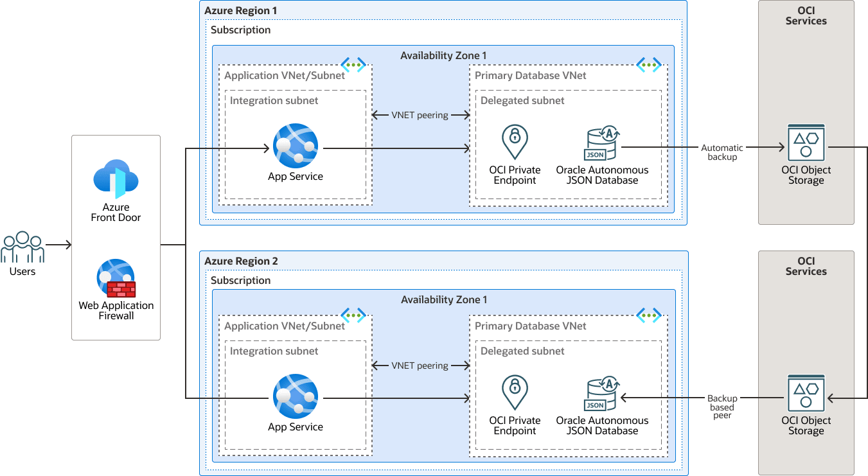The height and width of the screenshot is (476, 868).
Task: Click VNet icon of Region 2 Application VNet
Action: click(x=353, y=315)
